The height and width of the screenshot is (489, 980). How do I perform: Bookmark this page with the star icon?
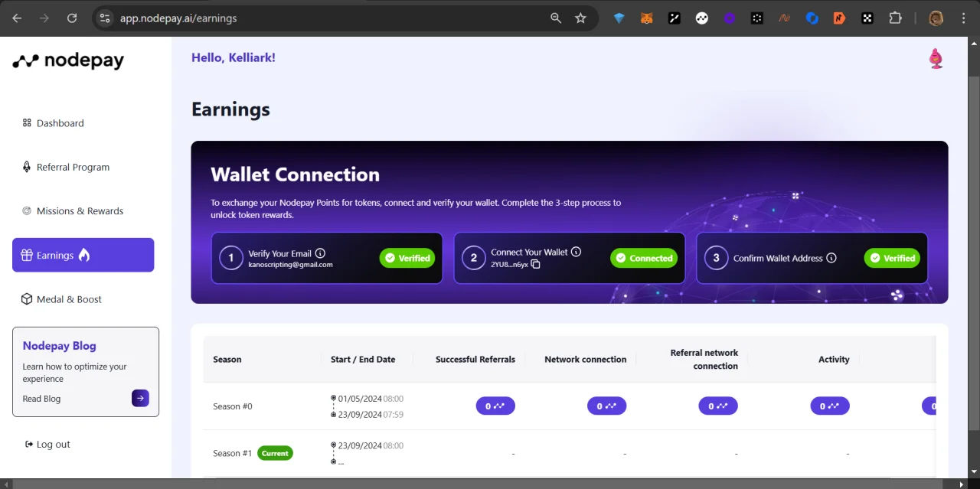point(580,18)
